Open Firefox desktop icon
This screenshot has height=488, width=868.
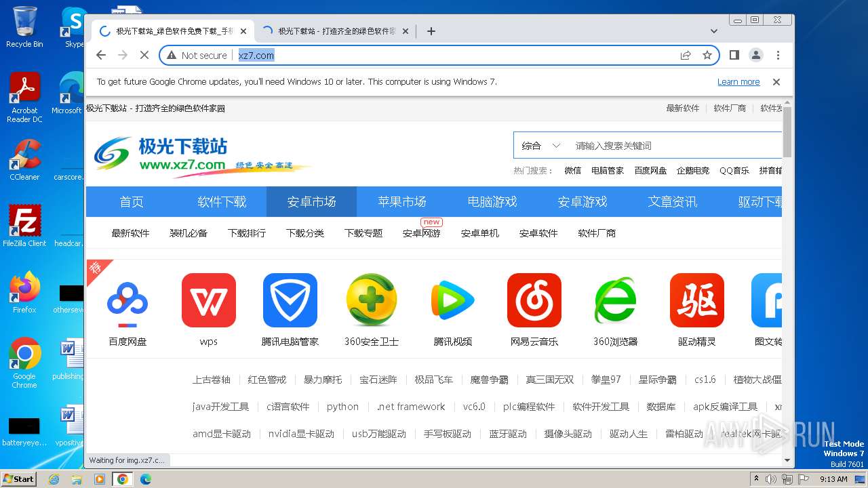(24, 293)
